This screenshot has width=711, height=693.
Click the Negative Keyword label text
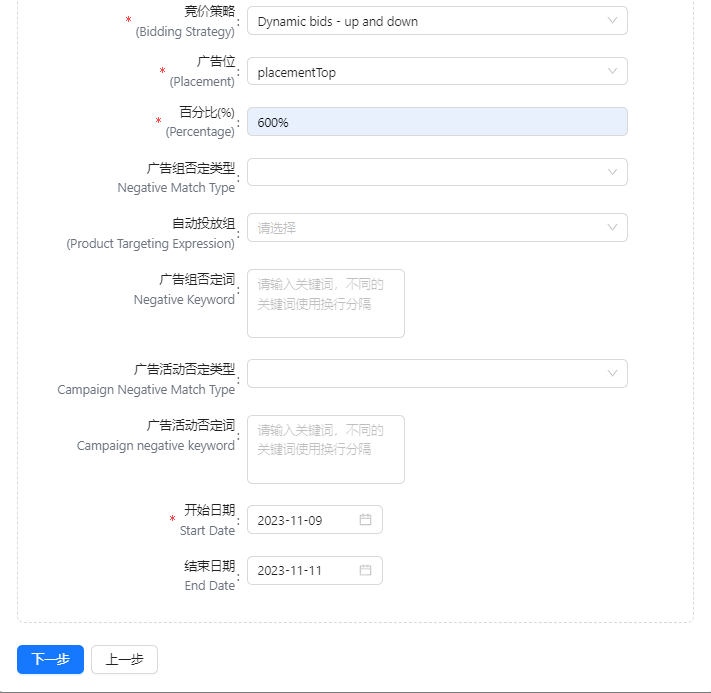pos(184,300)
